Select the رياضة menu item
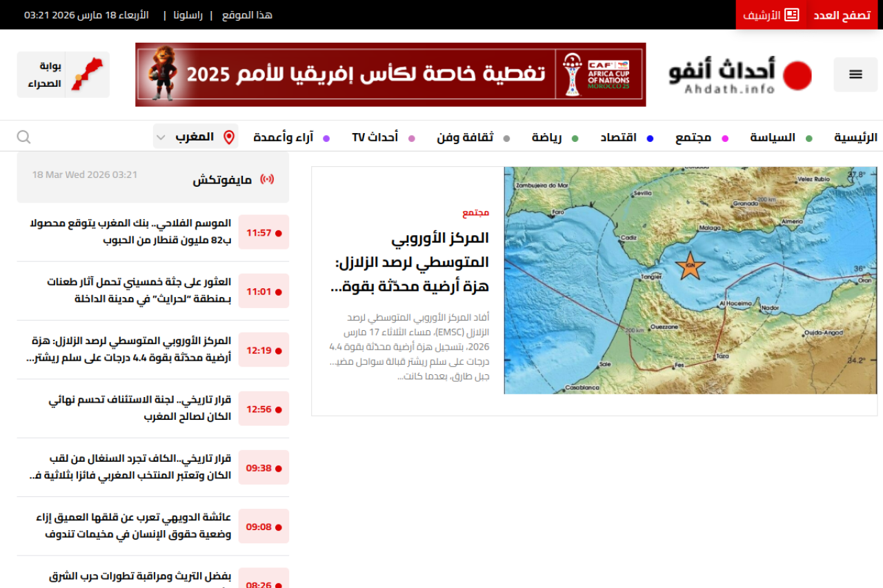883x588 pixels. (546, 137)
